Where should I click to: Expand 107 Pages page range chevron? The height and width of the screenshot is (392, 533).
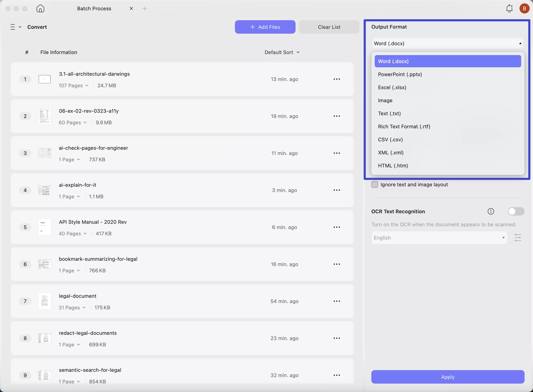(x=87, y=85)
